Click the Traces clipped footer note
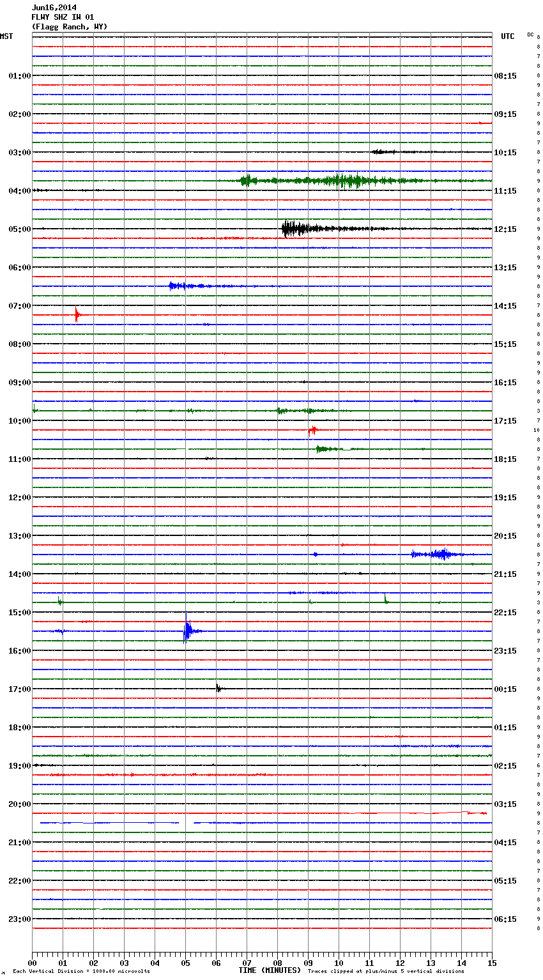Viewport: 543px width, 980px height. tap(386, 971)
